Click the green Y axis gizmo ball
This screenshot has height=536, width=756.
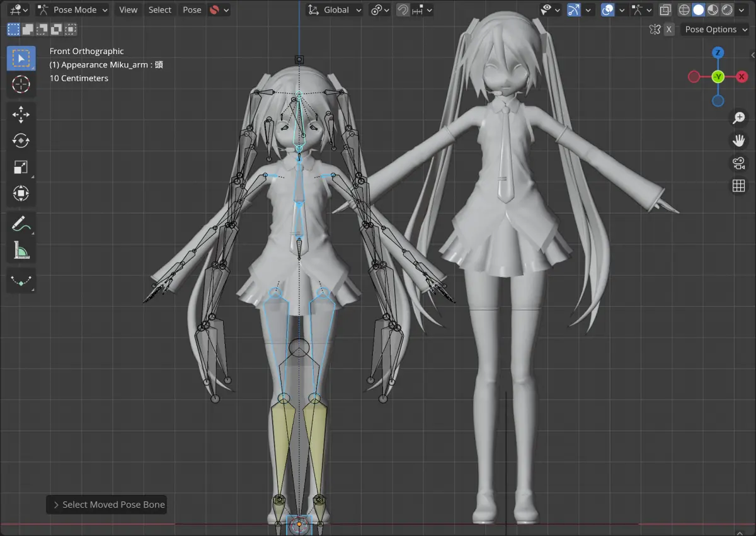[718, 77]
